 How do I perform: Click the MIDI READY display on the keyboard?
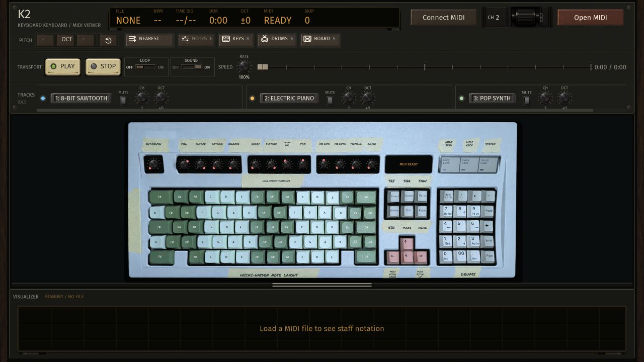click(409, 164)
